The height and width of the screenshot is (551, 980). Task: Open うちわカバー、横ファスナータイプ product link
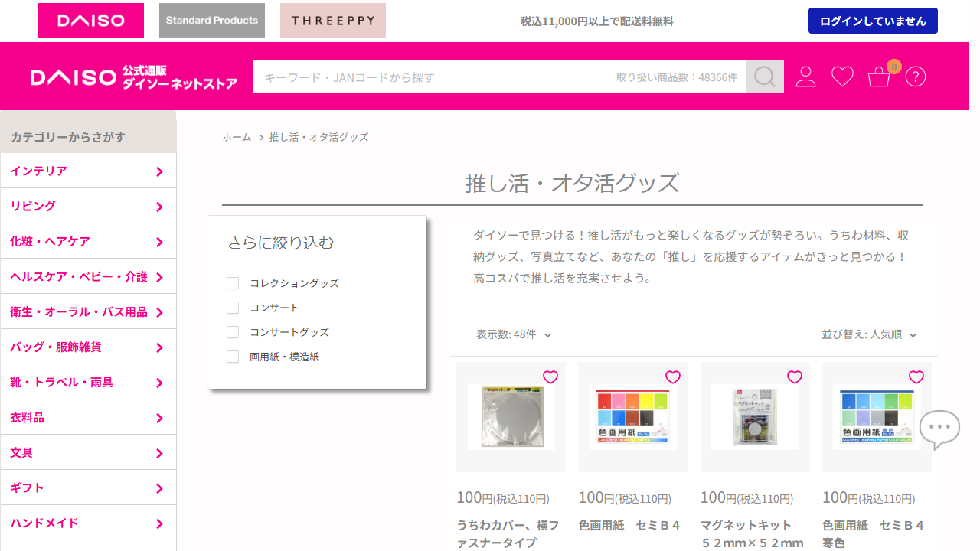[508, 534]
